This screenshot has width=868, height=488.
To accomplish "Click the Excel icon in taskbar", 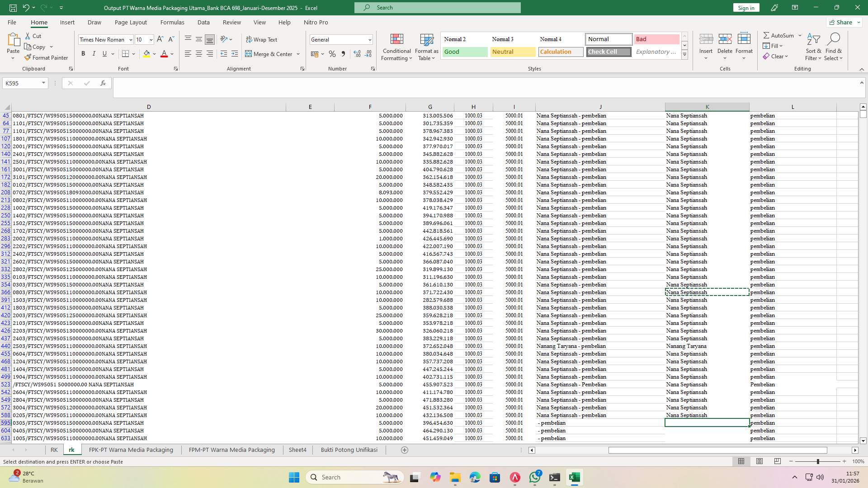I will click(575, 477).
